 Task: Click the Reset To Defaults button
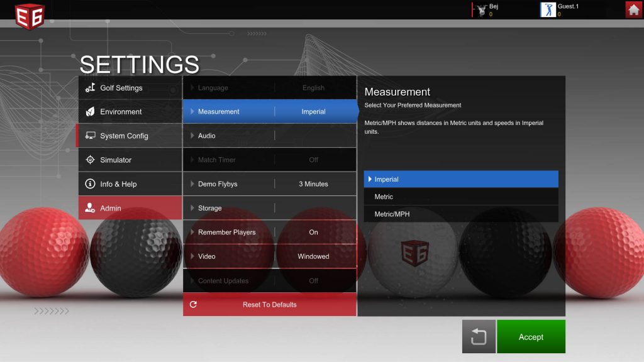click(x=269, y=305)
